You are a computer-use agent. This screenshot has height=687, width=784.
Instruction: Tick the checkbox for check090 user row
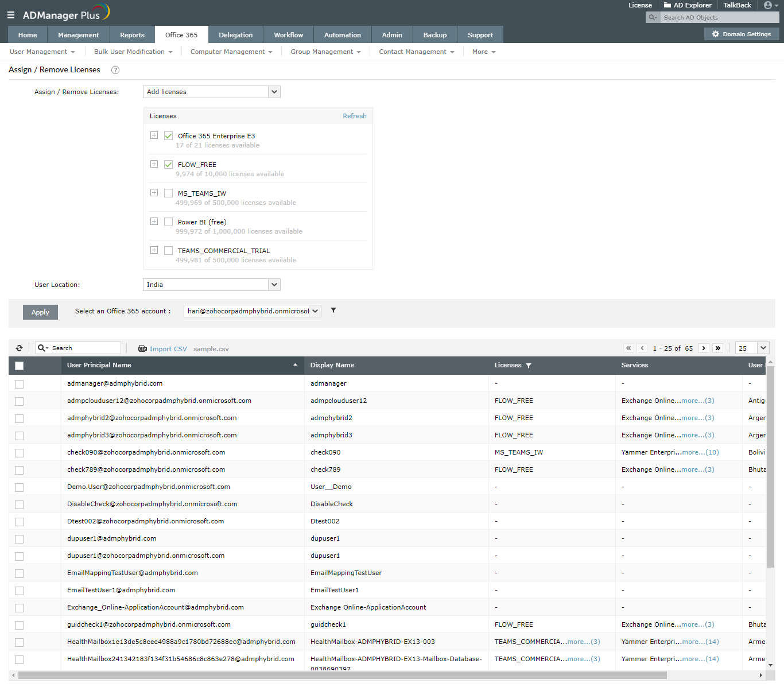[19, 453]
